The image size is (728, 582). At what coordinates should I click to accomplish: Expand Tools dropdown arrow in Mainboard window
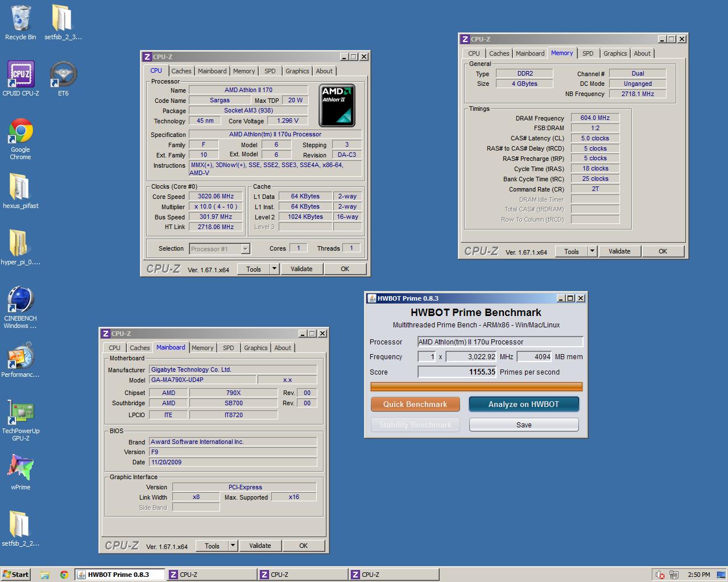(233, 546)
